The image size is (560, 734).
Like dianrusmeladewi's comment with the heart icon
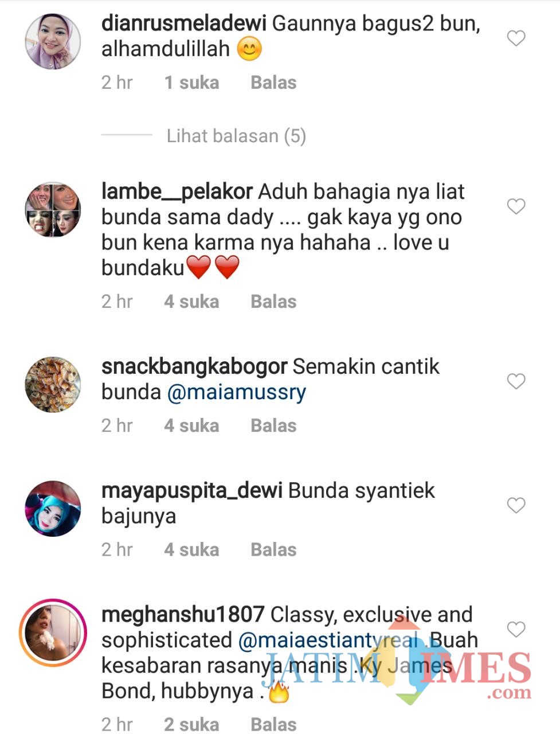(516, 38)
